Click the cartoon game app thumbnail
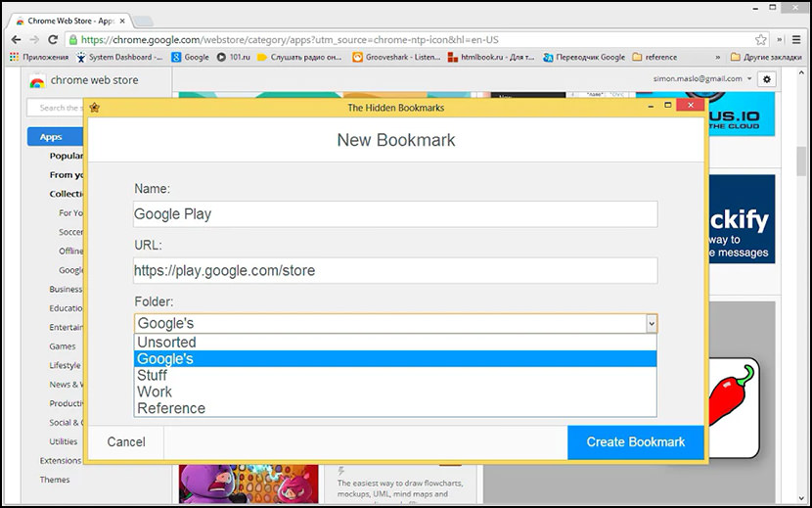 tap(248, 484)
